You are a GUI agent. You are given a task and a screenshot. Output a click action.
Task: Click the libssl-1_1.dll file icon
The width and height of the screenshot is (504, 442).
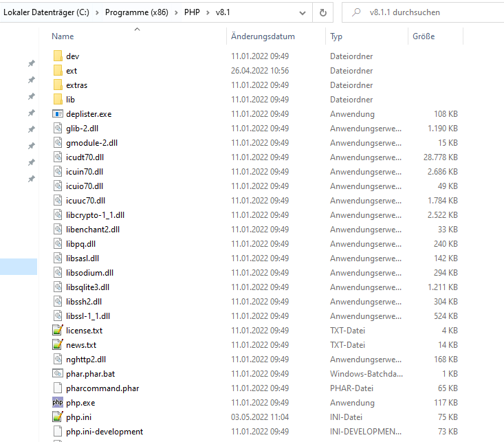point(58,316)
